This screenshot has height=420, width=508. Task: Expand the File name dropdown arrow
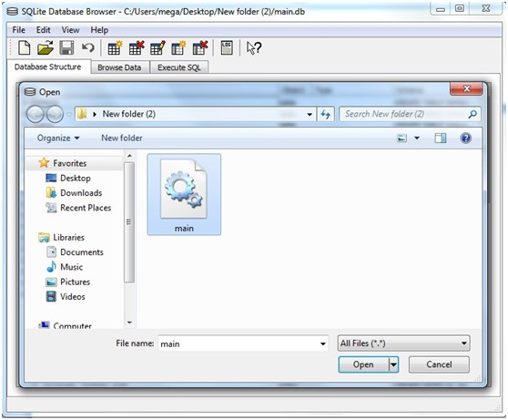coord(322,343)
